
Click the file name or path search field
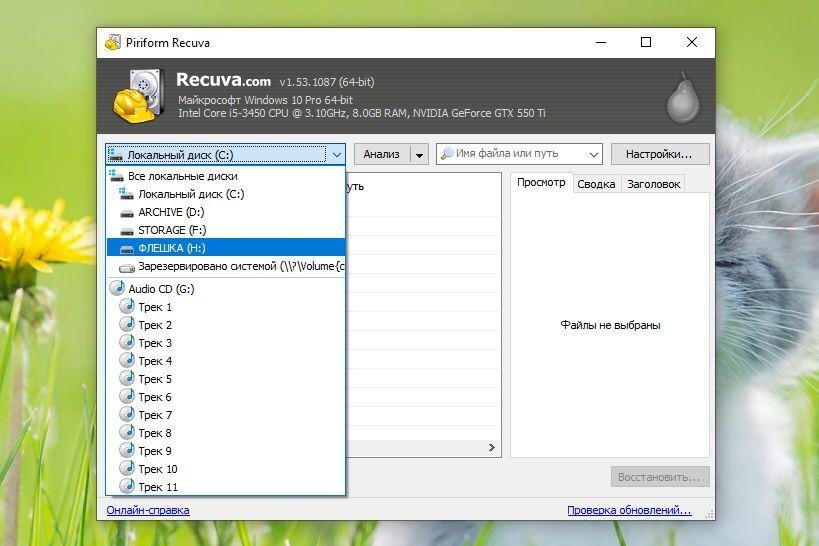pos(519,154)
